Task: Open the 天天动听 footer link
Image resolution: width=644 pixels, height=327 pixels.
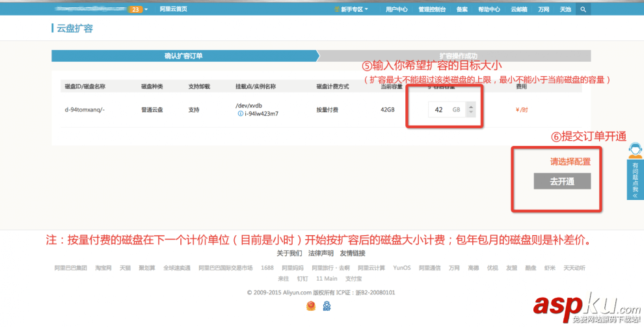Action: [x=574, y=268]
